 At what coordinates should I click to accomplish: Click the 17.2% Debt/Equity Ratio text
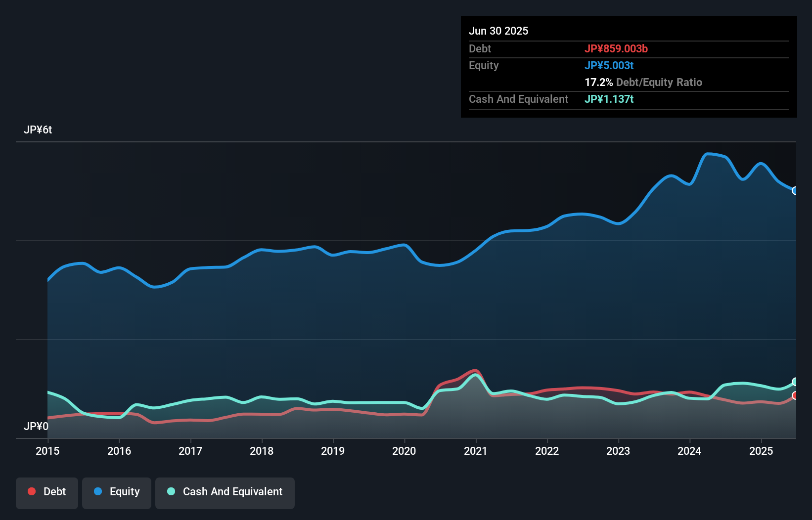pyautogui.click(x=643, y=83)
